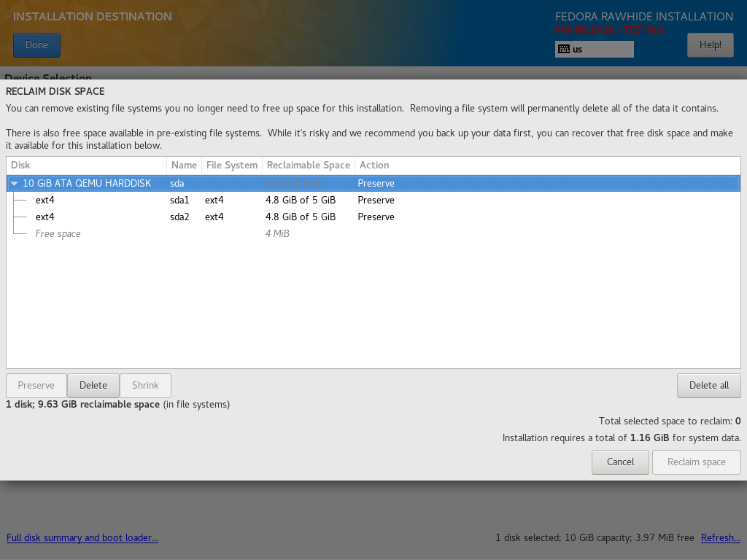Click the Reclaimable Space column header
Viewport: 747px width, 560px height.
tap(309, 166)
